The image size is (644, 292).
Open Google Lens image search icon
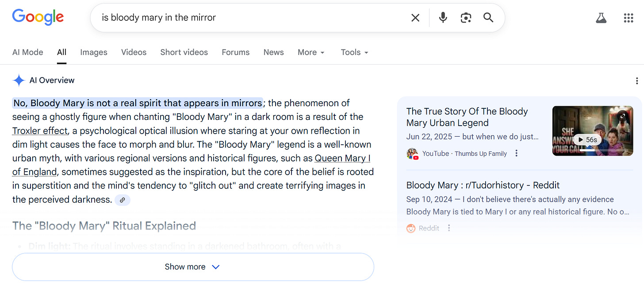(x=466, y=18)
